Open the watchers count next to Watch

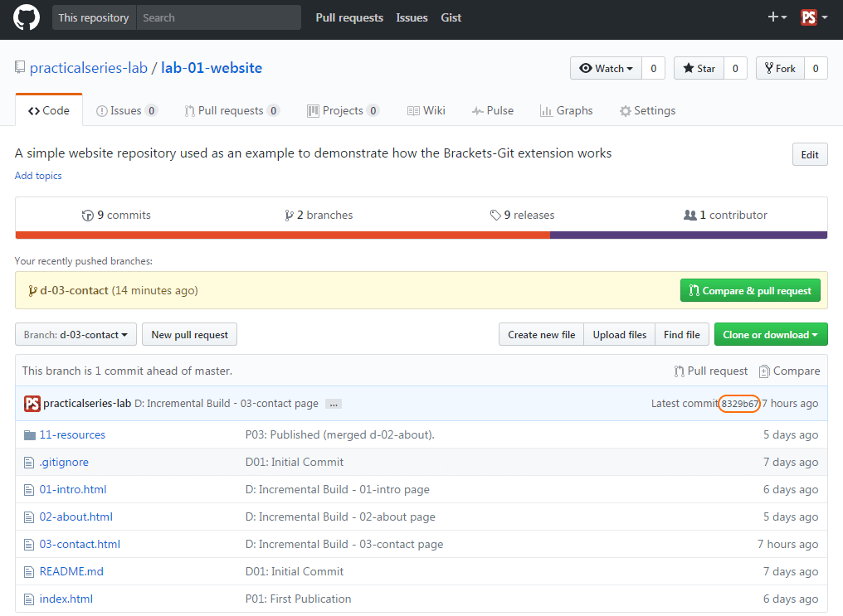(653, 68)
